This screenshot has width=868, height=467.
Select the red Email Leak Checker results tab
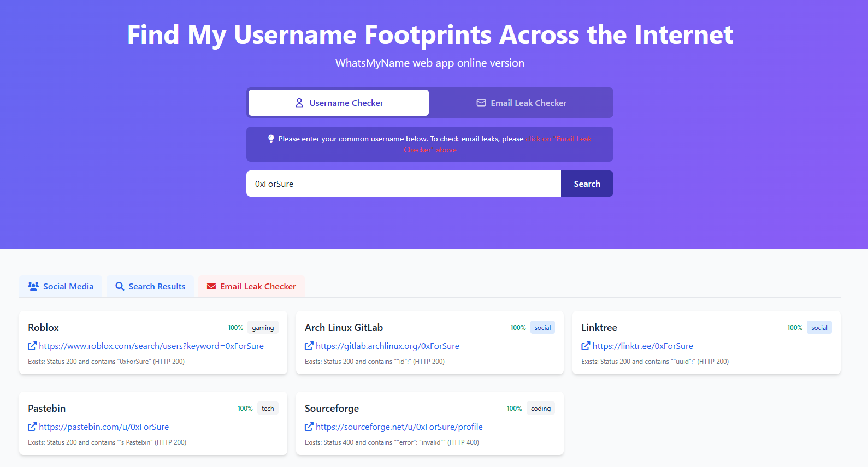click(x=251, y=286)
